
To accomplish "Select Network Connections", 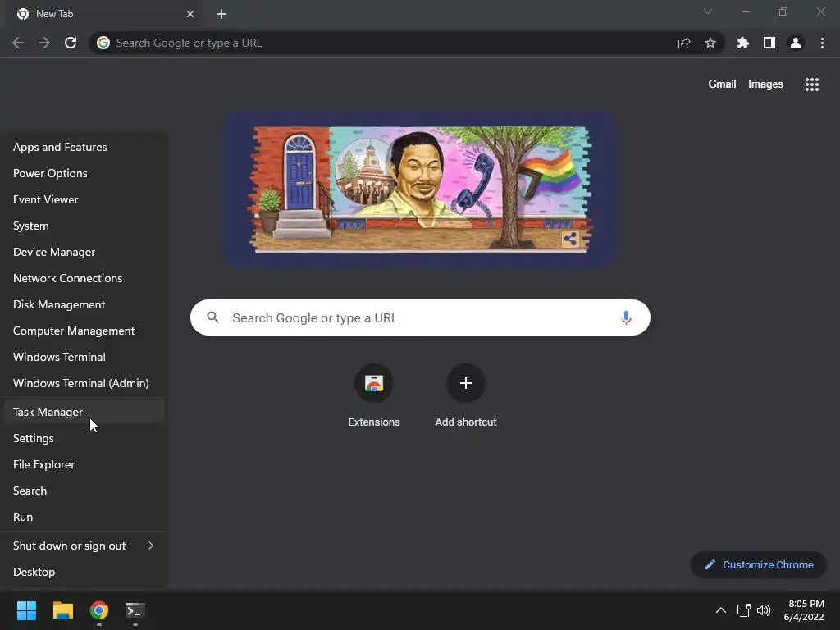I will tap(84, 278).
